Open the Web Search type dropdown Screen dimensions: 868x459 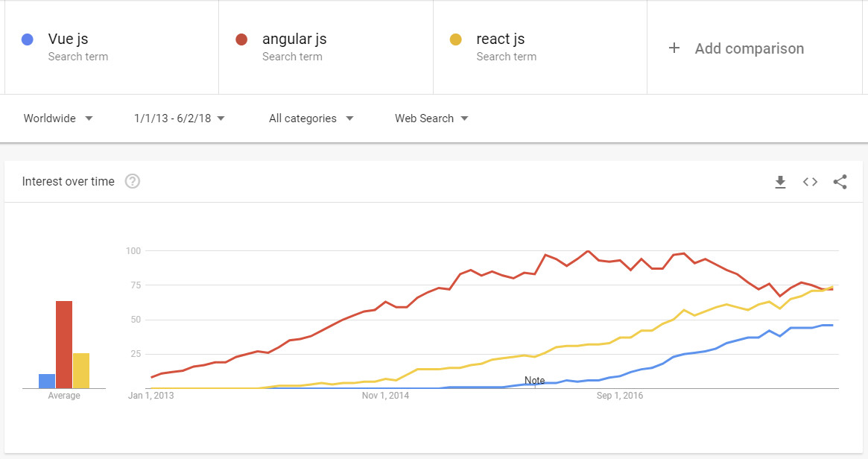(x=432, y=118)
